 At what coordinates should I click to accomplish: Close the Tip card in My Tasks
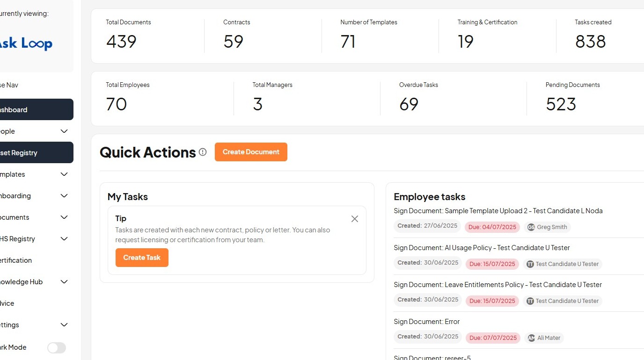tap(355, 219)
